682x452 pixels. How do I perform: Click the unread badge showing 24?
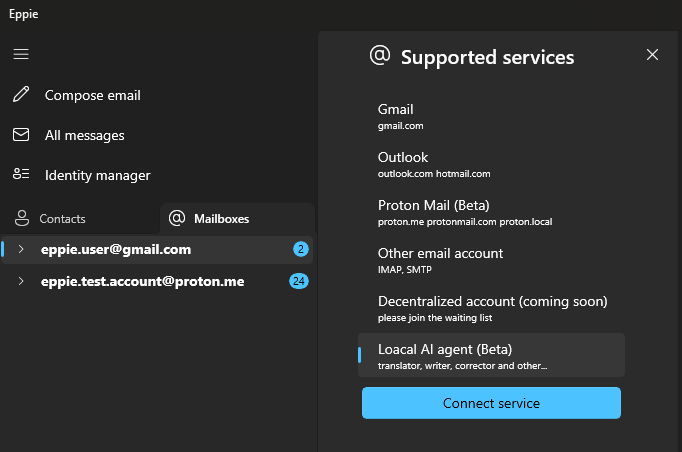pos(299,281)
